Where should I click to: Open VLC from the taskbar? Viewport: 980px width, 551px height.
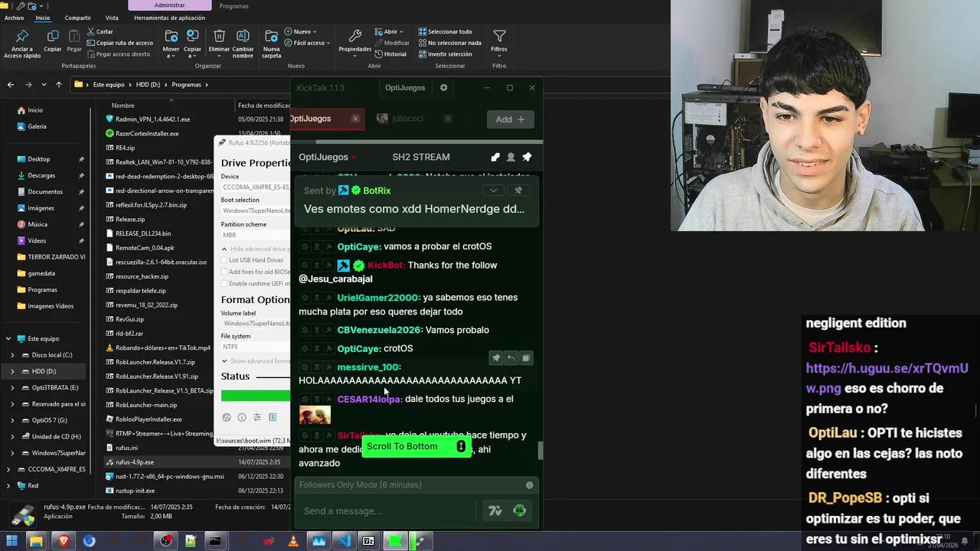(293, 541)
